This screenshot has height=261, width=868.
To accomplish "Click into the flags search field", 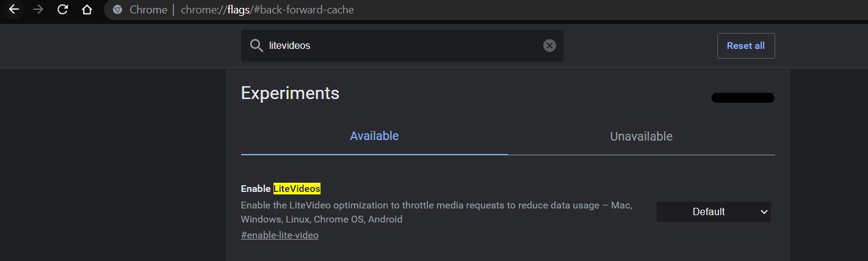I will 402,46.
